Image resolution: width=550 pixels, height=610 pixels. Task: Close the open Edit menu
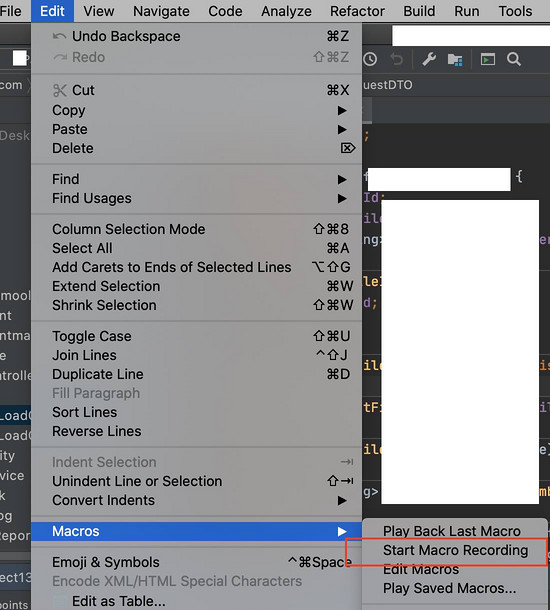click(x=52, y=11)
